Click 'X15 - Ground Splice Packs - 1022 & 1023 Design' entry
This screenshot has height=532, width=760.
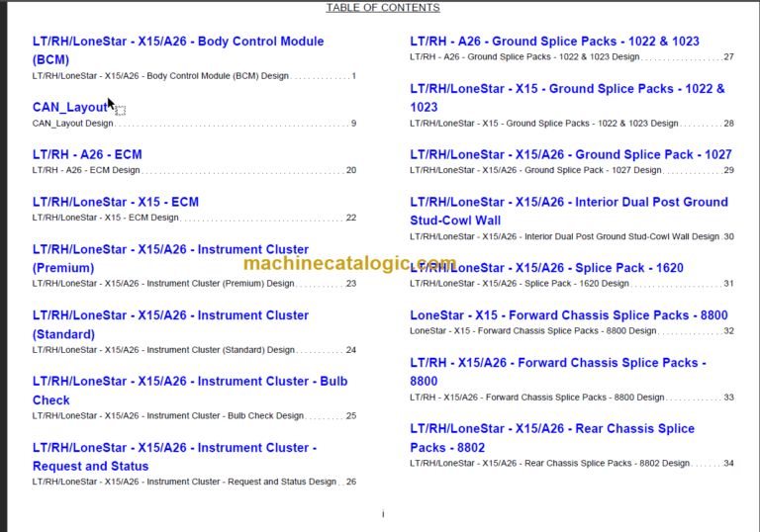coord(572,124)
